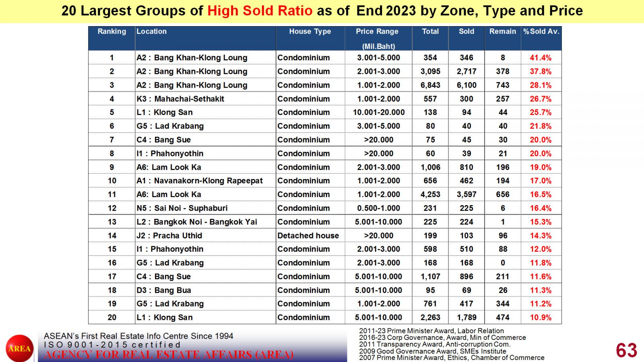Click the Location column header
Screen dimensions: 644x362
pyautogui.click(x=151, y=31)
